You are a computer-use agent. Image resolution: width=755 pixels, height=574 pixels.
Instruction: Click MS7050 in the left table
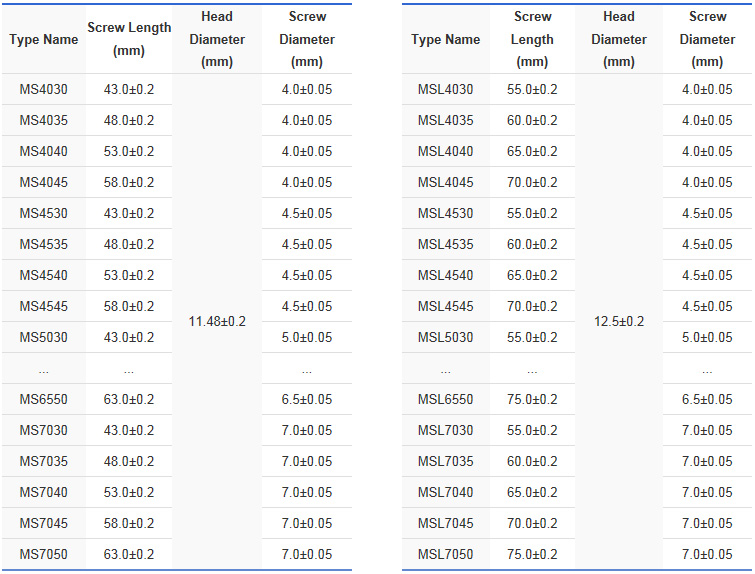click(x=43, y=554)
